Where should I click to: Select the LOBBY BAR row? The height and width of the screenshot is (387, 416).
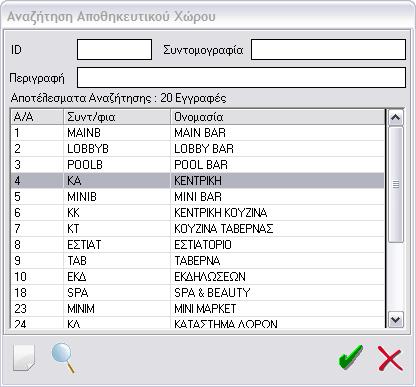(197, 149)
